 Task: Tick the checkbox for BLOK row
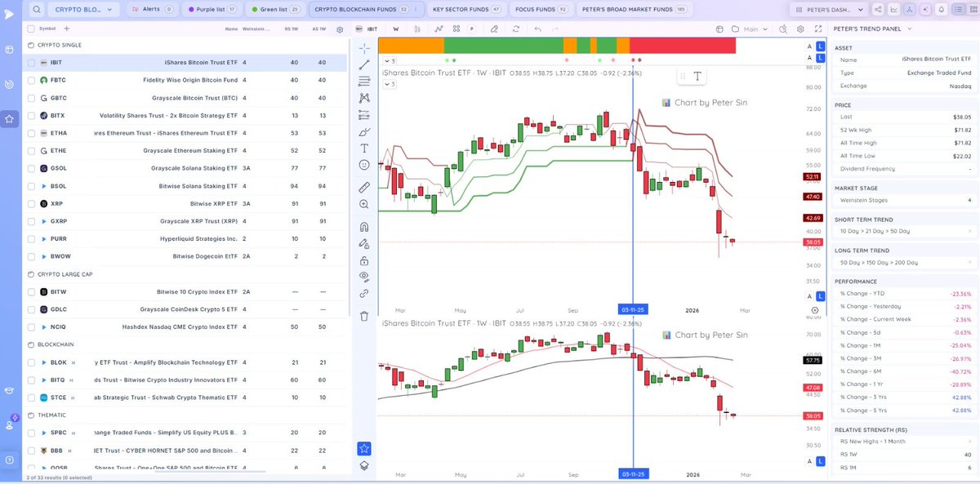[x=31, y=362]
